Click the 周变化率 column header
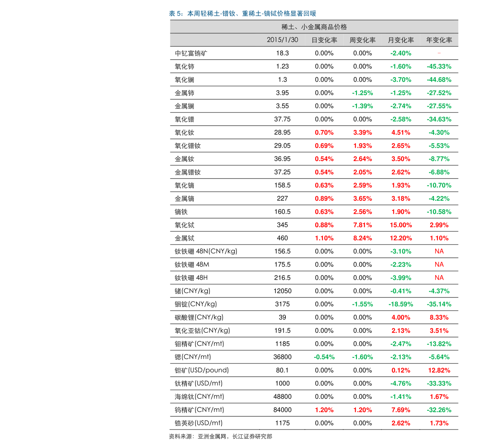 pyautogui.click(x=363, y=40)
